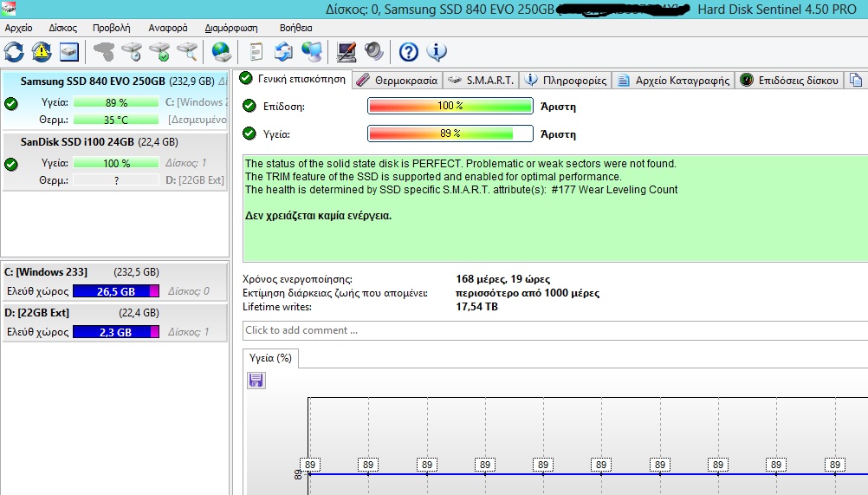This screenshot has width=868, height=495.
Task: Click the 'Δίσκος: 1' text in SanDisk entry
Action: pyautogui.click(x=186, y=163)
